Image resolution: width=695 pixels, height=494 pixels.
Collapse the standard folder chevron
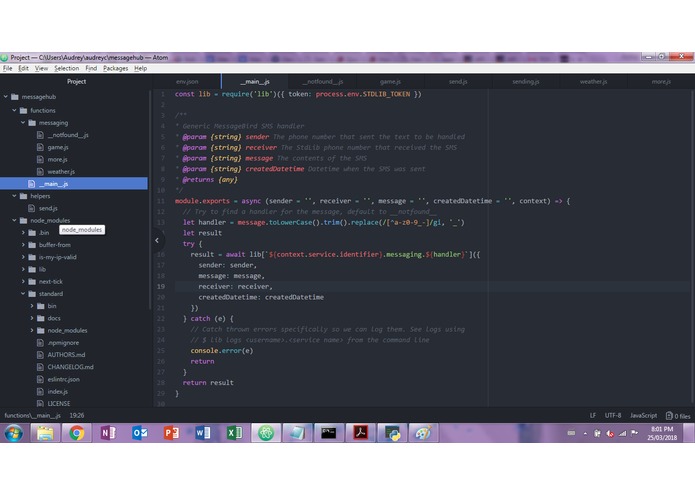(x=23, y=294)
